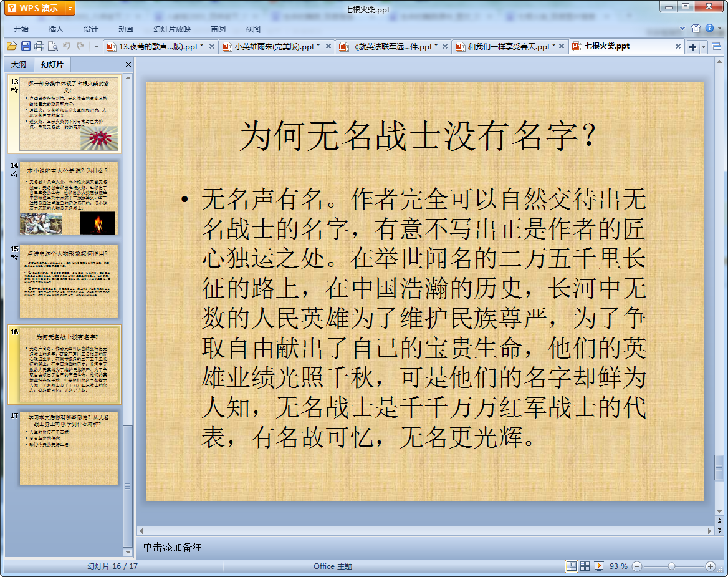Click animation star icon under slide 15 number
This screenshot has width=728, height=577.
tap(14, 258)
